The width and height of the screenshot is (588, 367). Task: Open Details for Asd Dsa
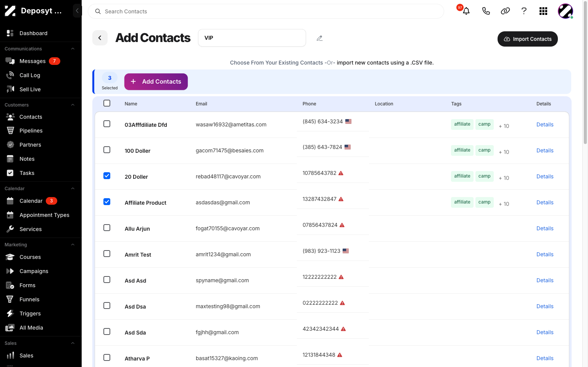click(x=545, y=306)
